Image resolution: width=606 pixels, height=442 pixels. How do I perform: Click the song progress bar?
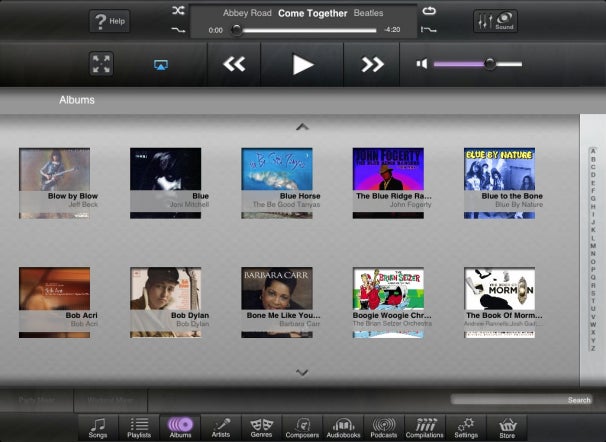click(306, 30)
